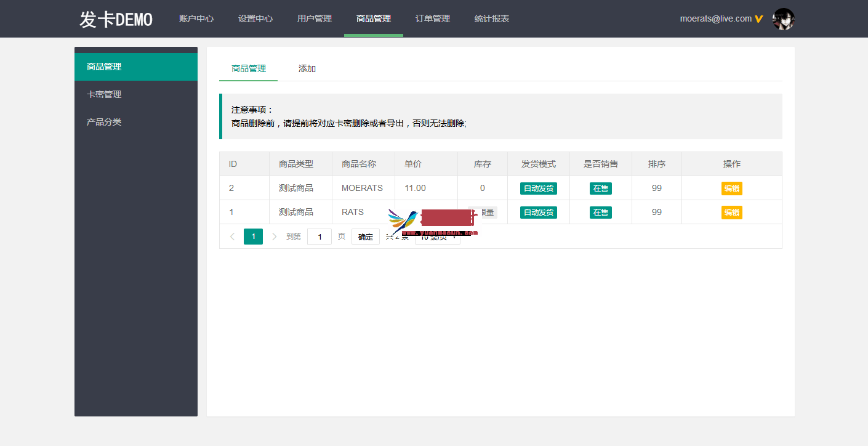Viewport: 868px width, 446px height.
Task: Select 产品分类 in the sidebar
Action: click(x=104, y=122)
